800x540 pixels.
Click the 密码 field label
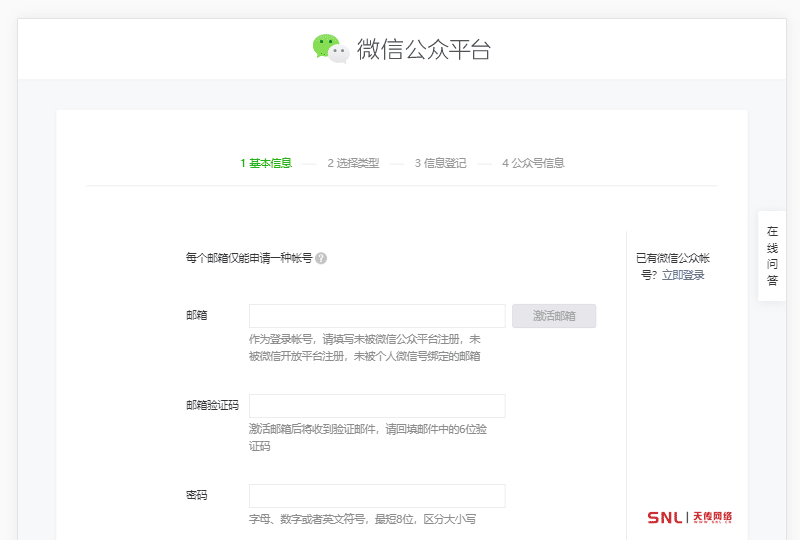[196, 495]
